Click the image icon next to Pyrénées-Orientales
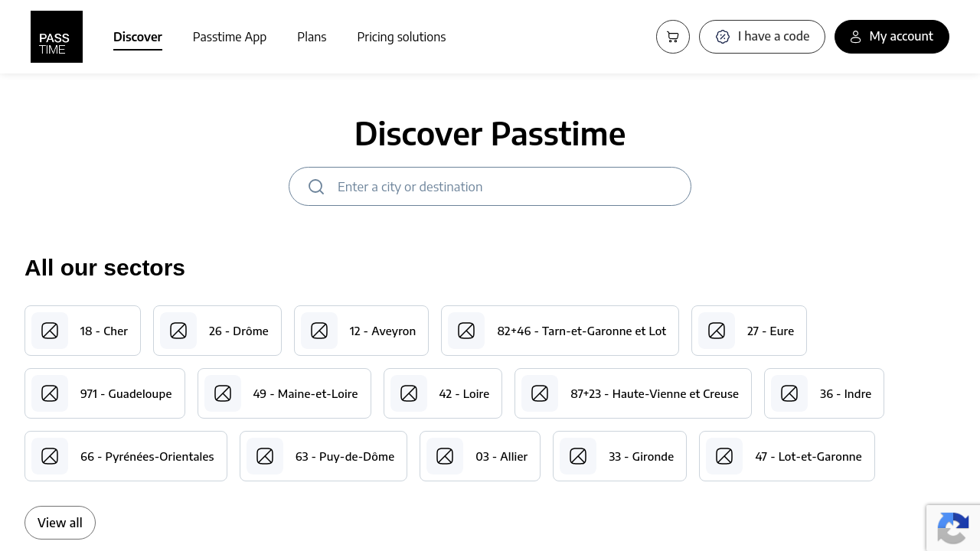Viewport: 980px width, 551px height. [50, 456]
